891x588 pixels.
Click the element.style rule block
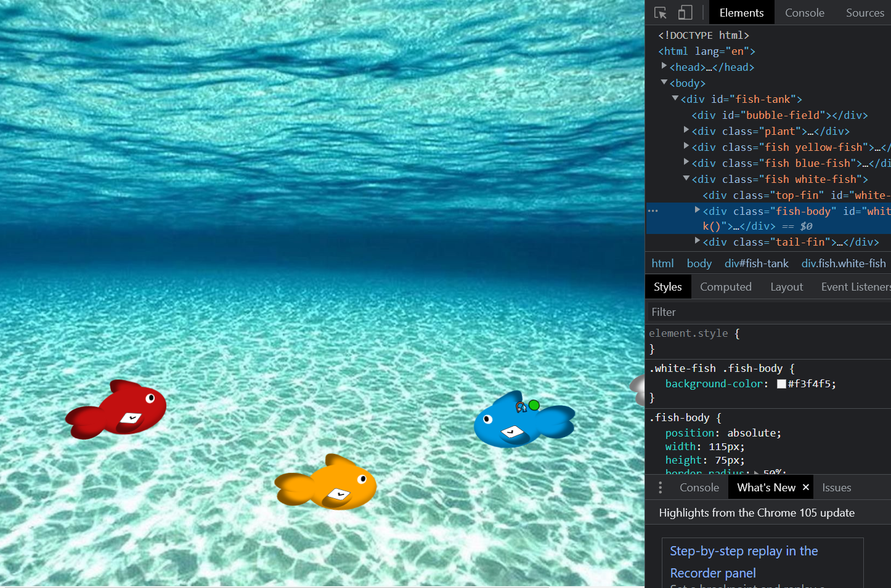768,340
